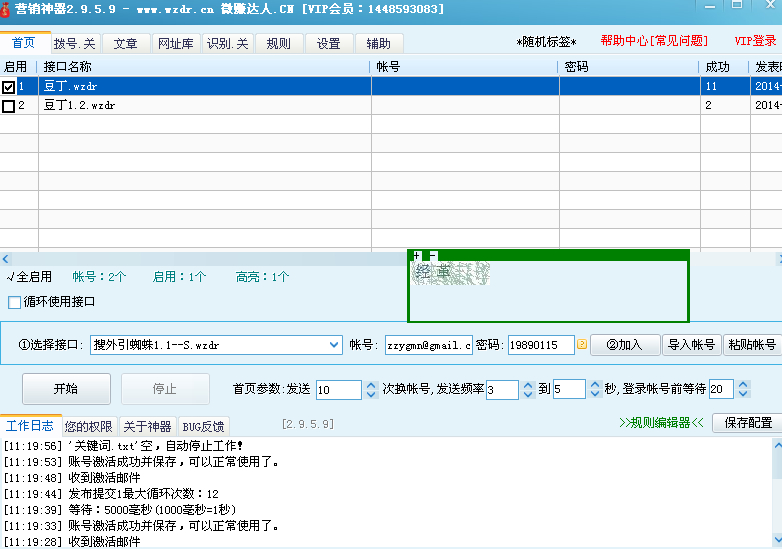Screen dimensions: 782x549
Task: Click the 启用：1个 status text
Action: click(x=180, y=277)
